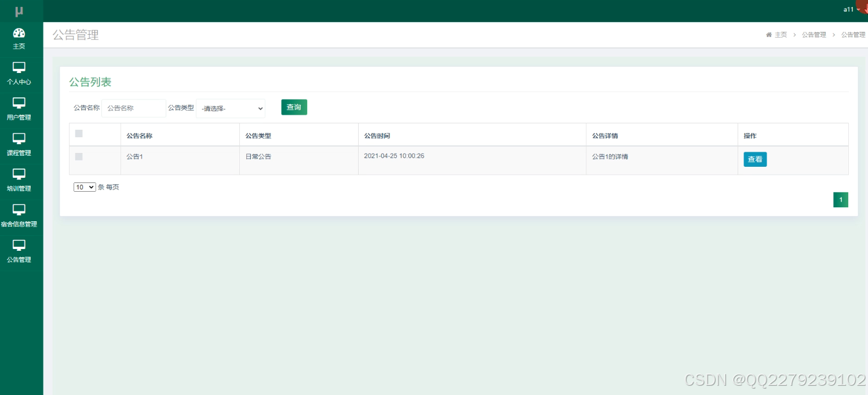Screen dimensions: 868x395
Task: Toggle the select-all checkbox in table header
Action: (79, 133)
